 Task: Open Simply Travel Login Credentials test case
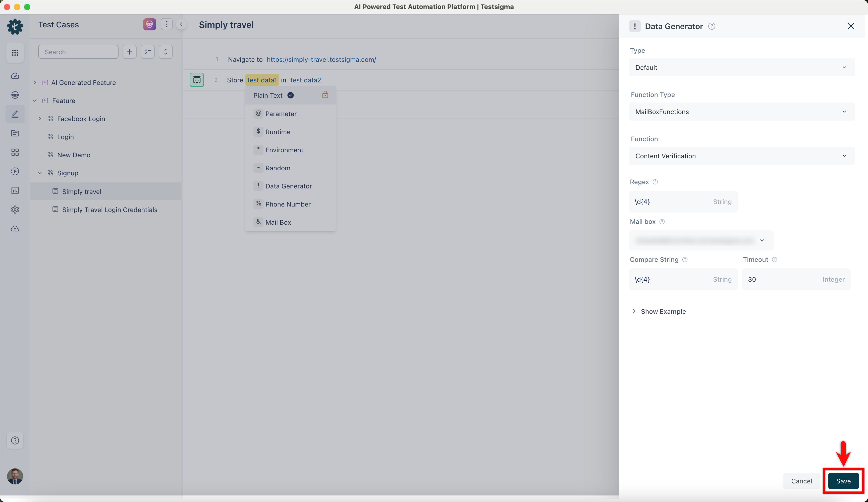click(110, 210)
